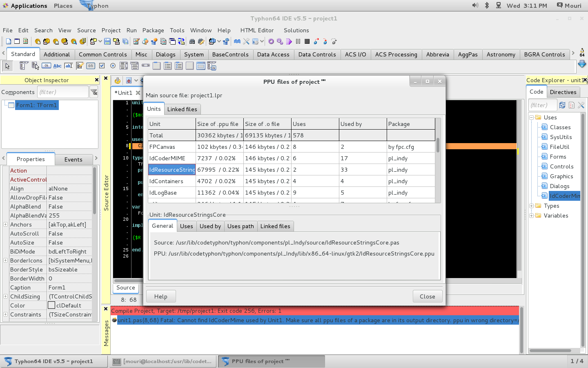Expand the ChildSizing property row
Screen dimensions: 588x368
(5, 296)
